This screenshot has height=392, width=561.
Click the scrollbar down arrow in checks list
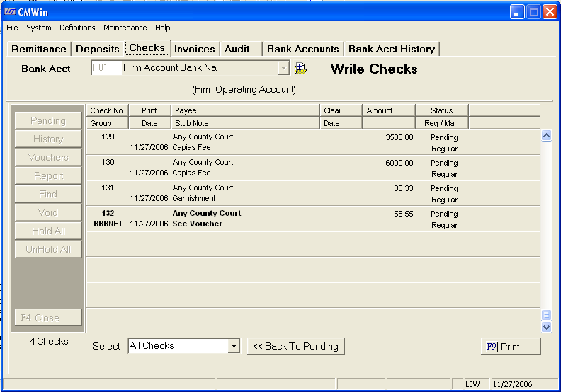click(x=546, y=327)
